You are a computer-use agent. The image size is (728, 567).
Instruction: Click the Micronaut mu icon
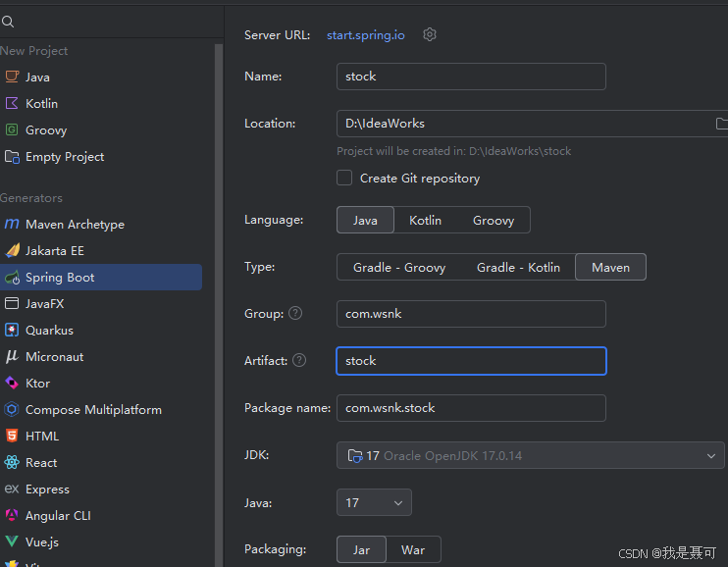pos(12,356)
